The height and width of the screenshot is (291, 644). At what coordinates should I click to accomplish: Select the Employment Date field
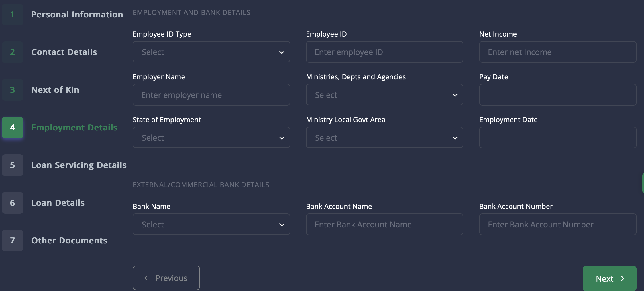(x=558, y=138)
